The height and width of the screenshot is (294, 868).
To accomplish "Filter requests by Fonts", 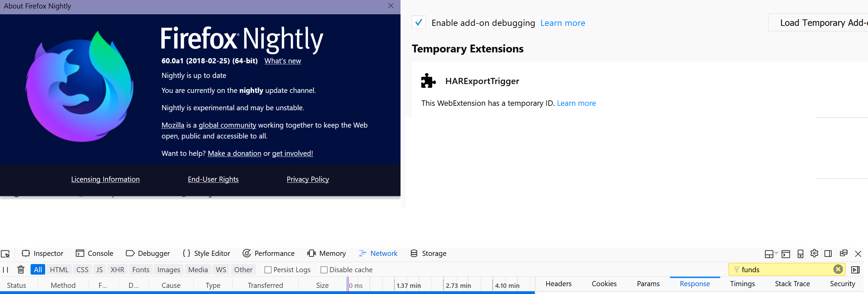I will point(141,269).
